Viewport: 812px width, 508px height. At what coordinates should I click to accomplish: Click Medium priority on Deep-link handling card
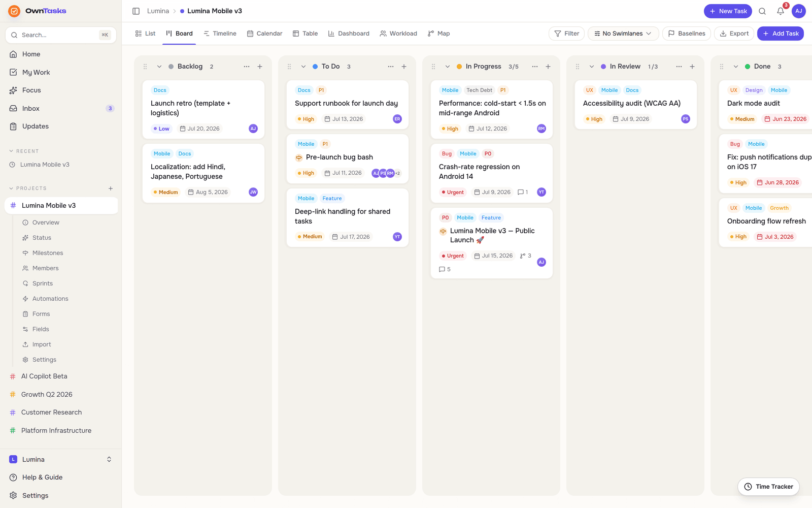point(310,237)
